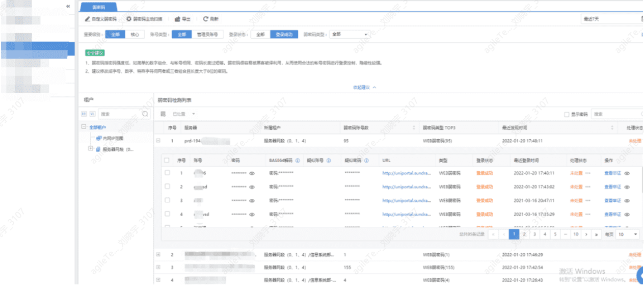The image size is (644, 291).
Task: Tick the checkbox for account row 4
Action: [167, 215]
